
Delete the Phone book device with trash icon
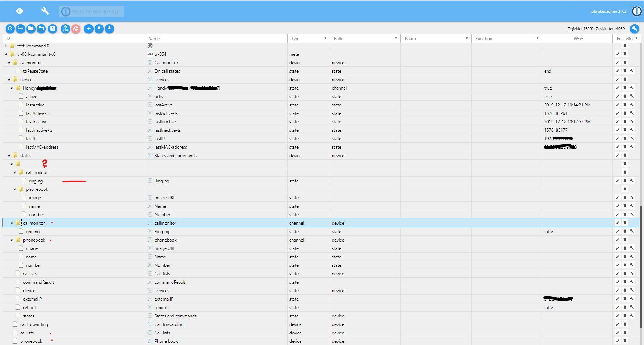[x=625, y=341]
